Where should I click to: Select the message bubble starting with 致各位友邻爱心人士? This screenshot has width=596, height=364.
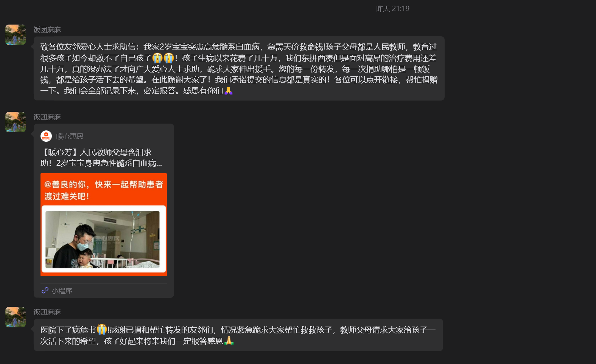point(239,68)
